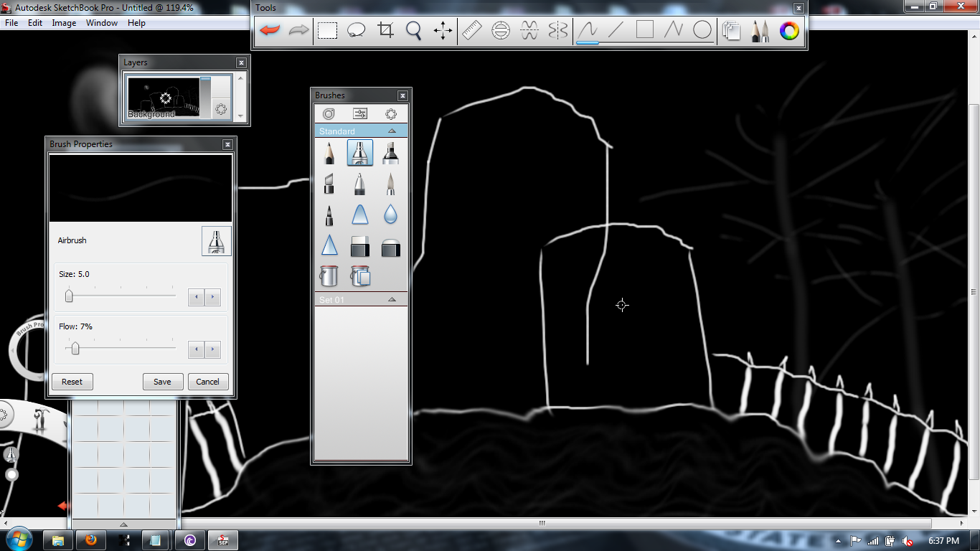This screenshot has width=980, height=551.
Task: Choose the Crop tool
Action: pyautogui.click(x=386, y=30)
